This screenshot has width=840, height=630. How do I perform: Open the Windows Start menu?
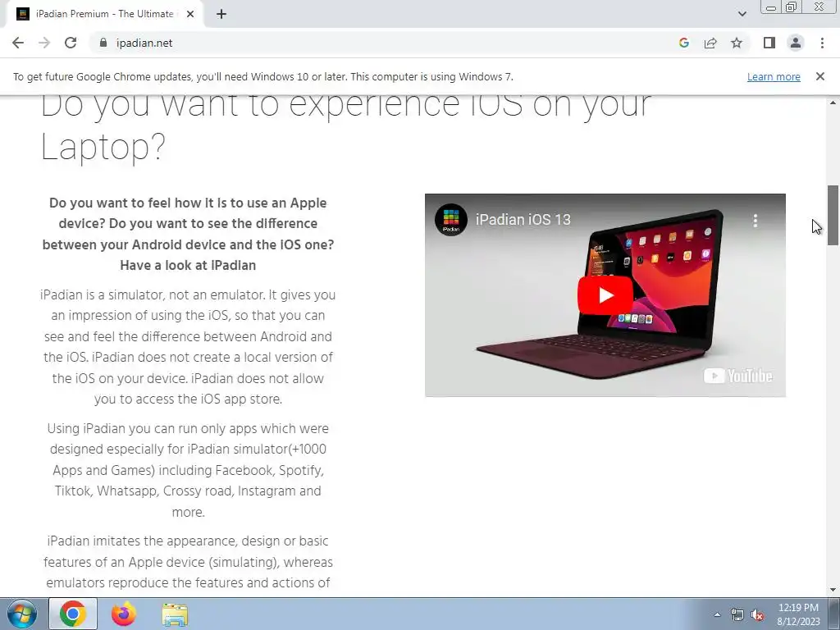point(22,614)
